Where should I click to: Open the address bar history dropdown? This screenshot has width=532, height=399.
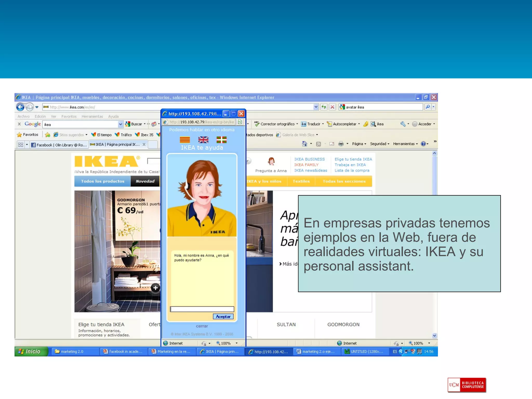(x=316, y=107)
